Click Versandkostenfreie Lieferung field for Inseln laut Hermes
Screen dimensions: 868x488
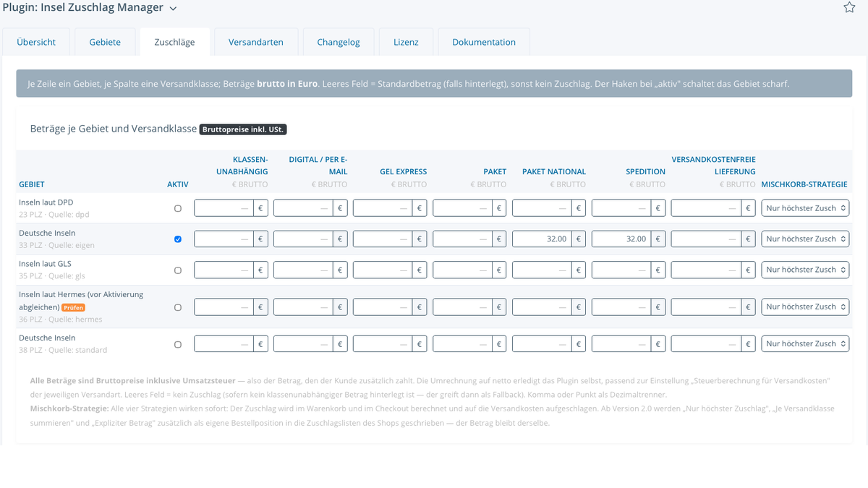706,307
